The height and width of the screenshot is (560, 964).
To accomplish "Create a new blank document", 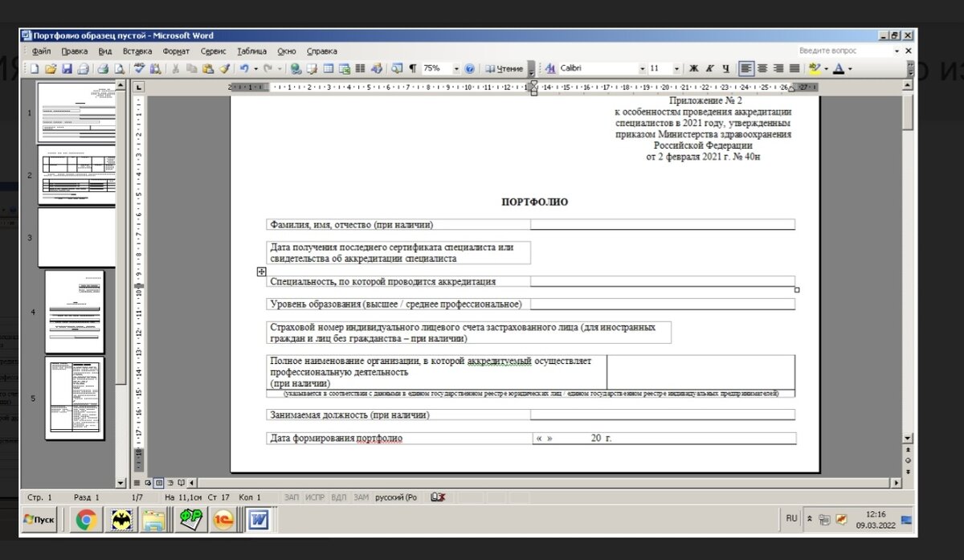I will click(x=35, y=69).
